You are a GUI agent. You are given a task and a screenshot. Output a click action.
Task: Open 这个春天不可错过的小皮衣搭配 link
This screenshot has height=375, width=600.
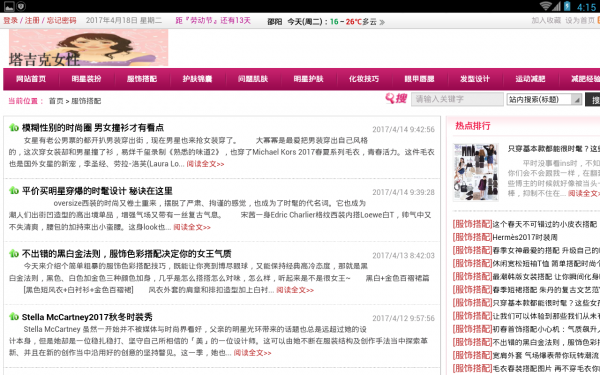point(545,224)
